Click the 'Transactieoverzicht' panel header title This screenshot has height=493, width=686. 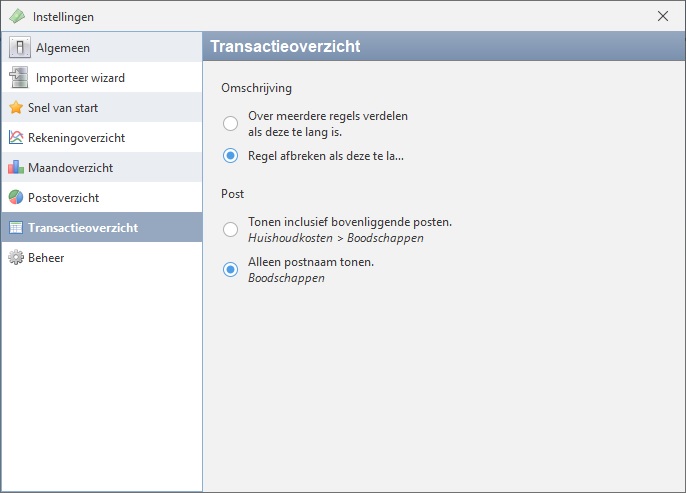(285, 46)
